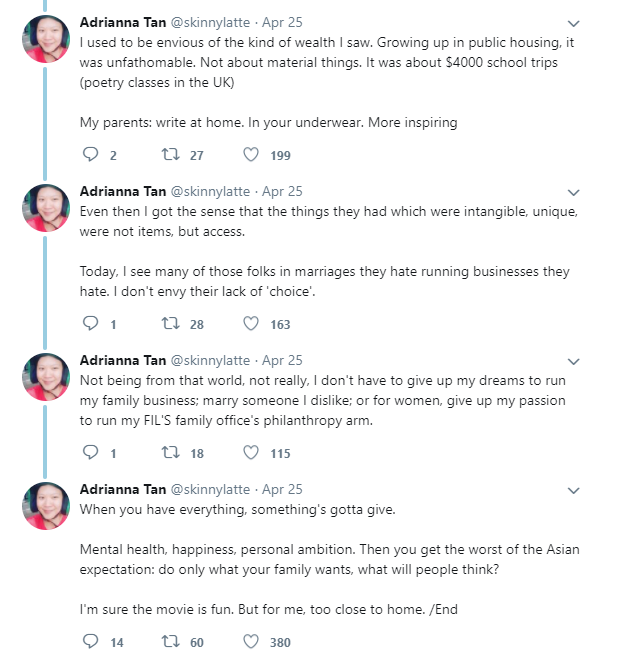Expand the menu arrow on second tweet
Viewport: 618px width, 656px height.
click(574, 192)
